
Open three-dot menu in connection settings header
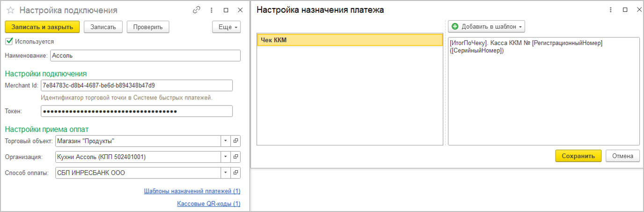tap(212, 10)
